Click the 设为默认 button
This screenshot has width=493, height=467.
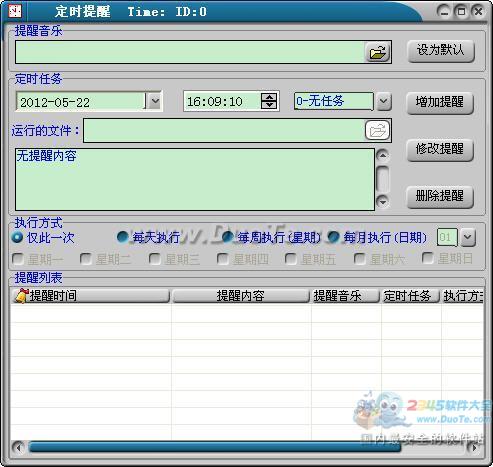[x=441, y=51]
